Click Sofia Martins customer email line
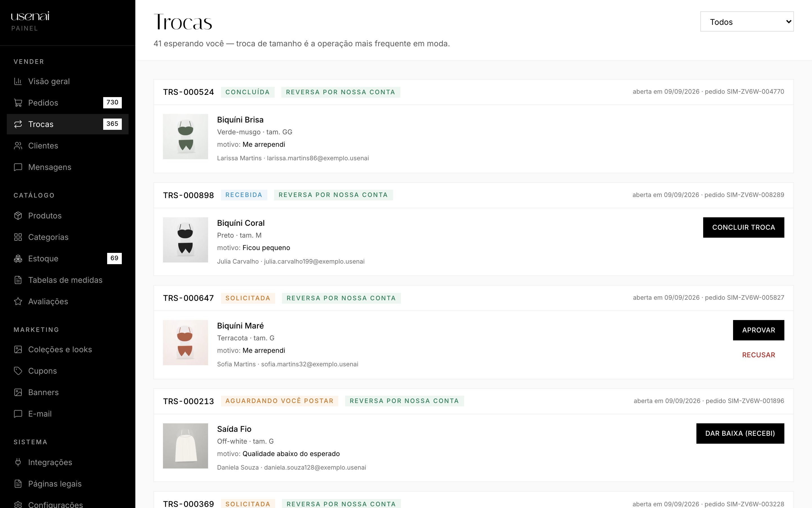 [288, 364]
